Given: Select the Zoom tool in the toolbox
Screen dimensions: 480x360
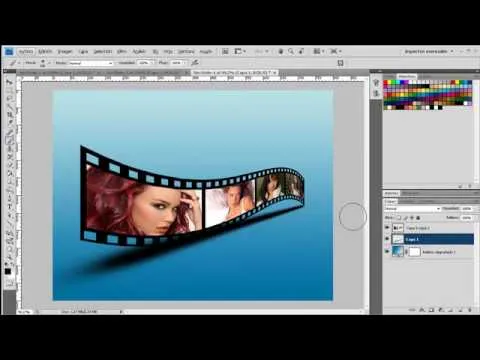Looking at the screenshot, I should [x=9, y=257].
